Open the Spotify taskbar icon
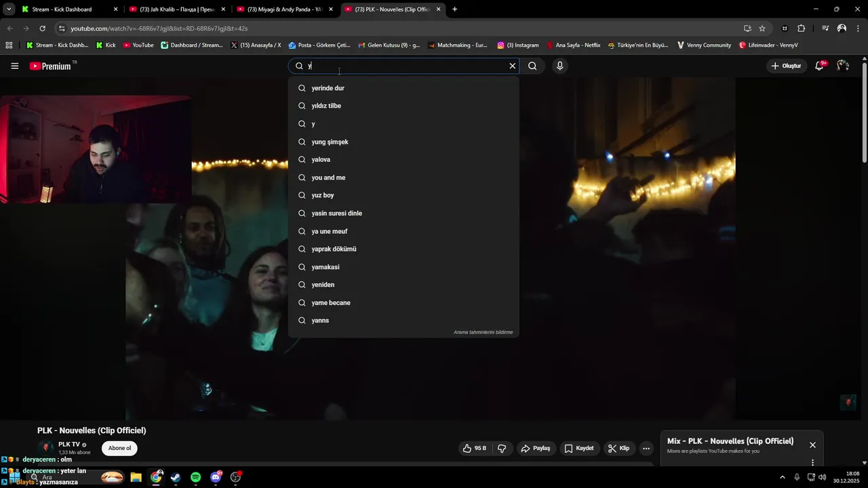 pyautogui.click(x=196, y=477)
